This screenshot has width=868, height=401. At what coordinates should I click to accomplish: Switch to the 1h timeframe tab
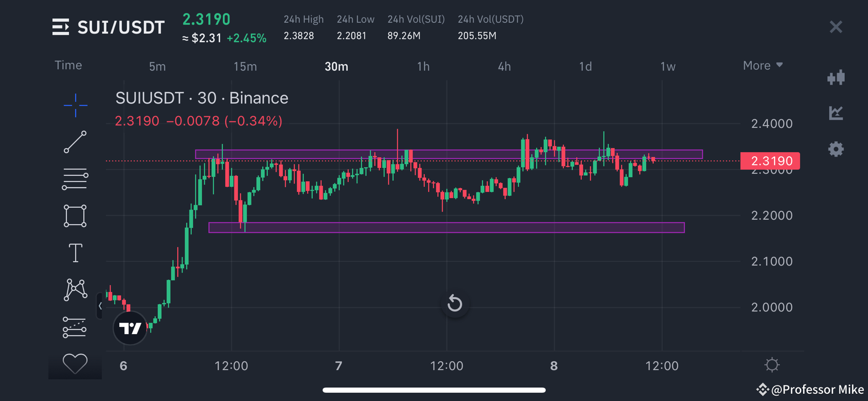point(423,66)
